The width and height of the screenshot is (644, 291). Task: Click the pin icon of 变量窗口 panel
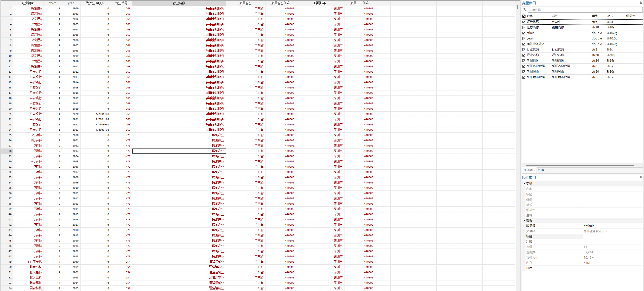641,3
